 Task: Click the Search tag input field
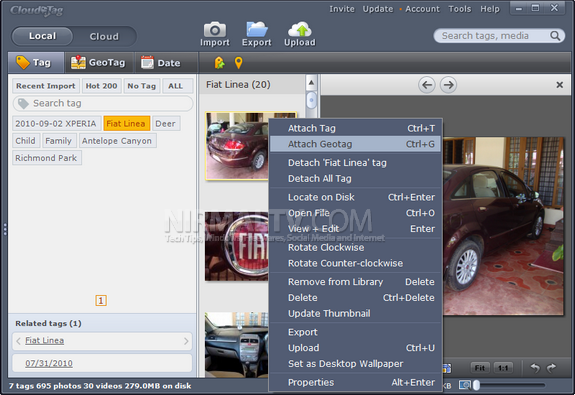pyautogui.click(x=103, y=103)
